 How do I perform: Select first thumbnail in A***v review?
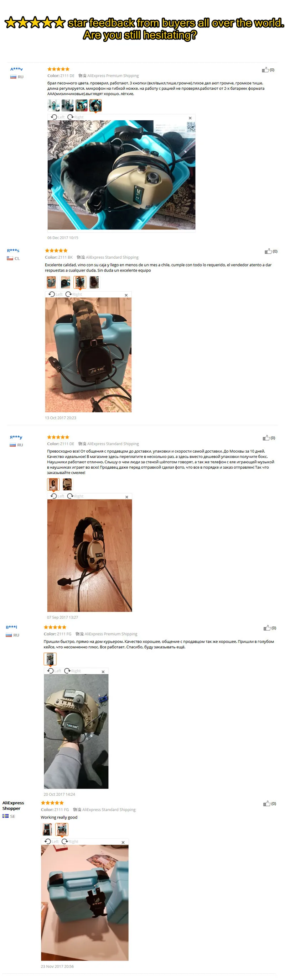pos(53,105)
